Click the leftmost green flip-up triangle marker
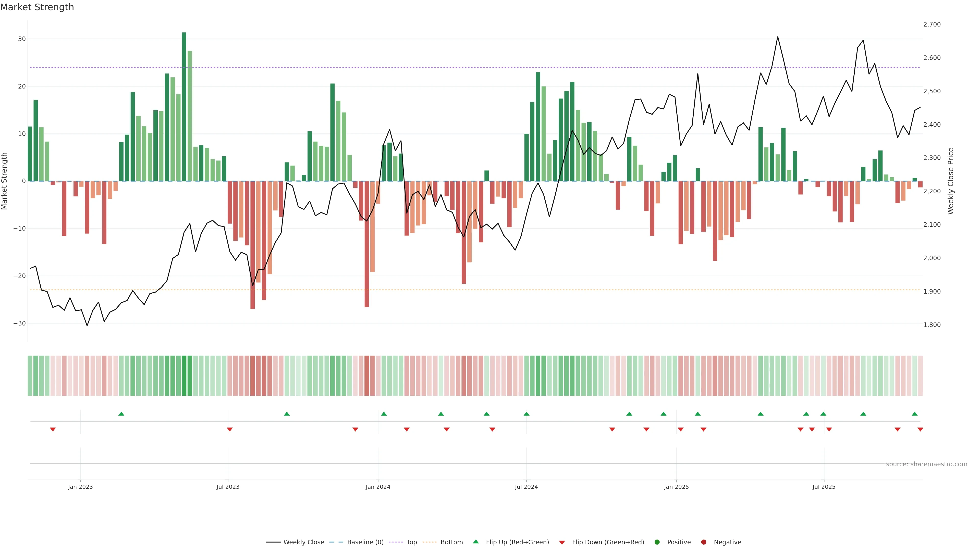This screenshot has height=551, width=980. point(121,414)
